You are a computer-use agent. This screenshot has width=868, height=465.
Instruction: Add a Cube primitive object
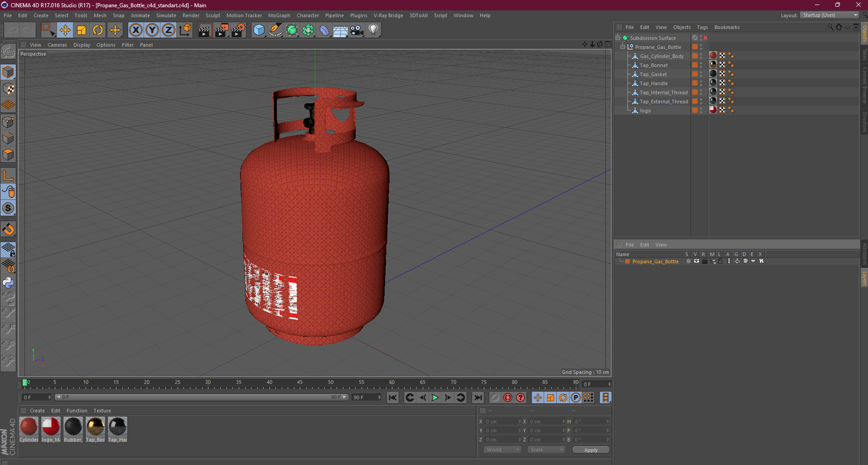pos(259,30)
